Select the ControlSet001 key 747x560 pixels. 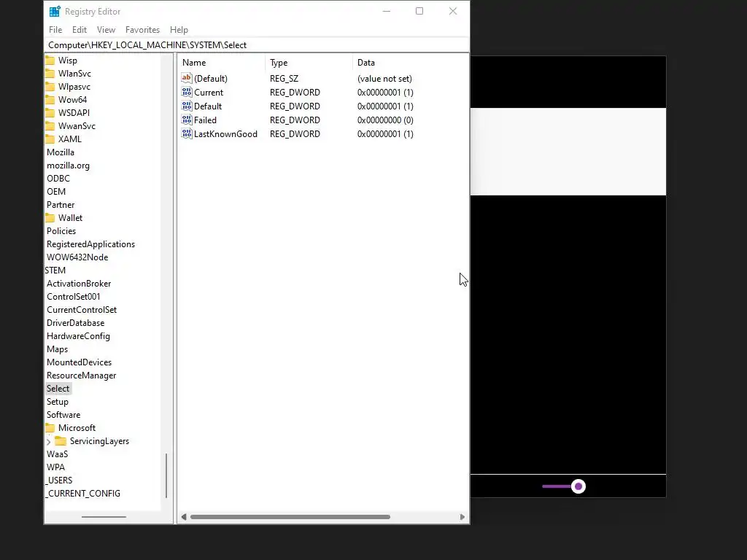coord(74,296)
